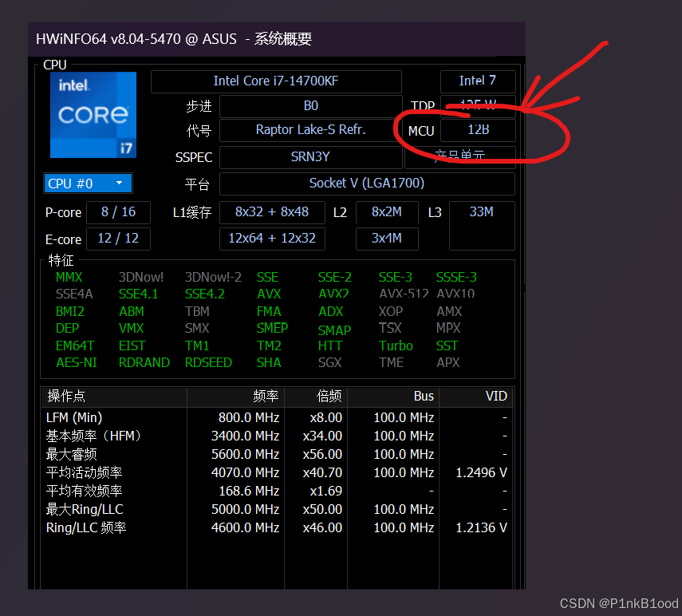Select the 基本频率 (HFM) row
The image size is (682, 616).
click(277, 436)
